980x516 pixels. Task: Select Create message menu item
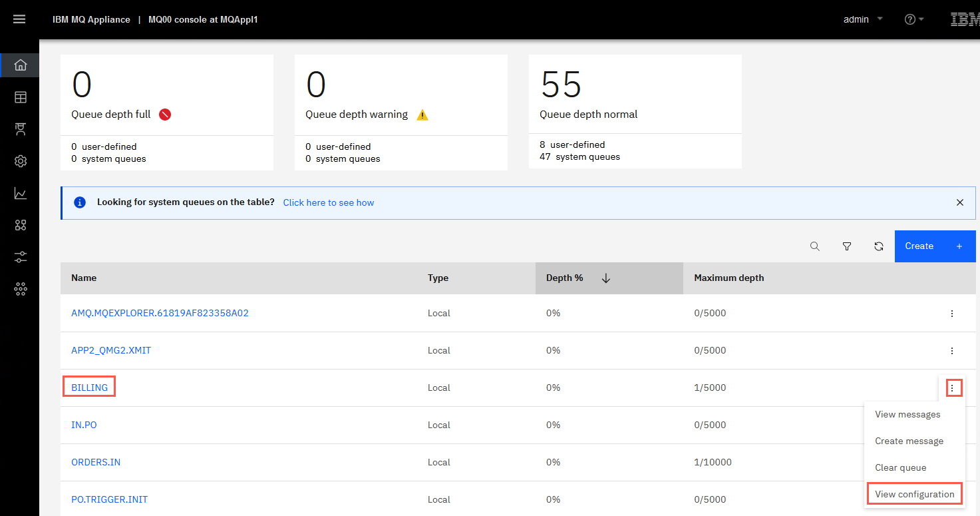coord(909,441)
